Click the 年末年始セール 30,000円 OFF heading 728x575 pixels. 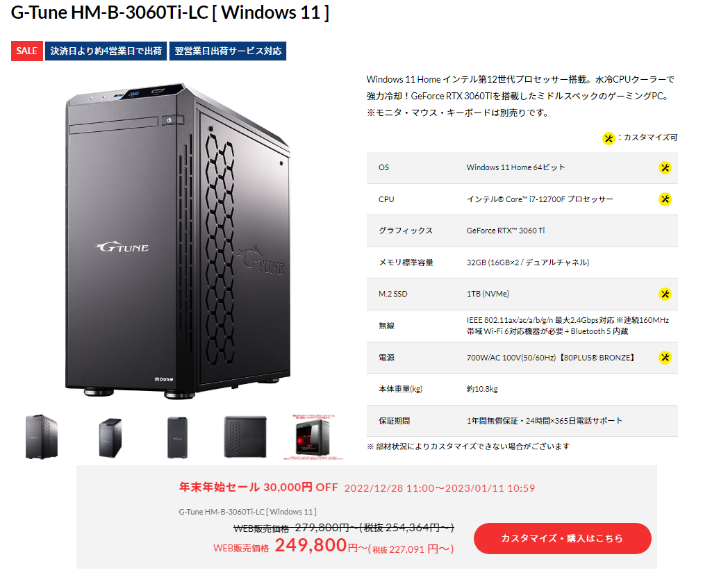point(258,487)
